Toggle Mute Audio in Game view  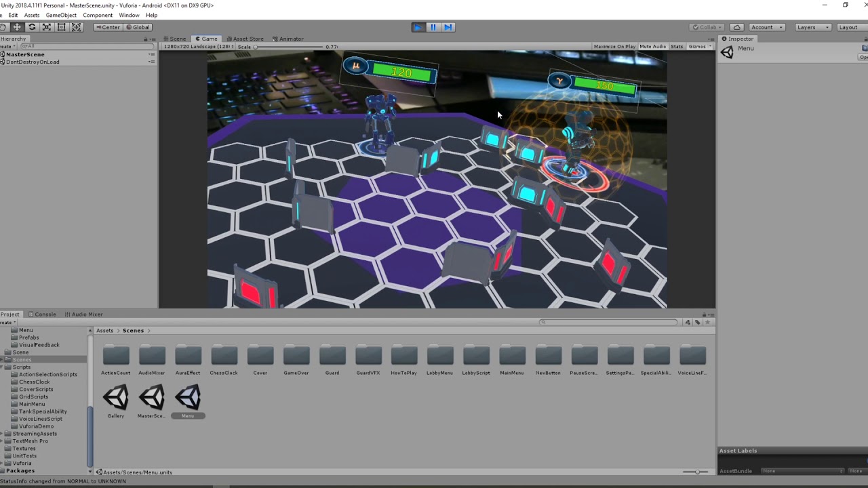(x=653, y=47)
